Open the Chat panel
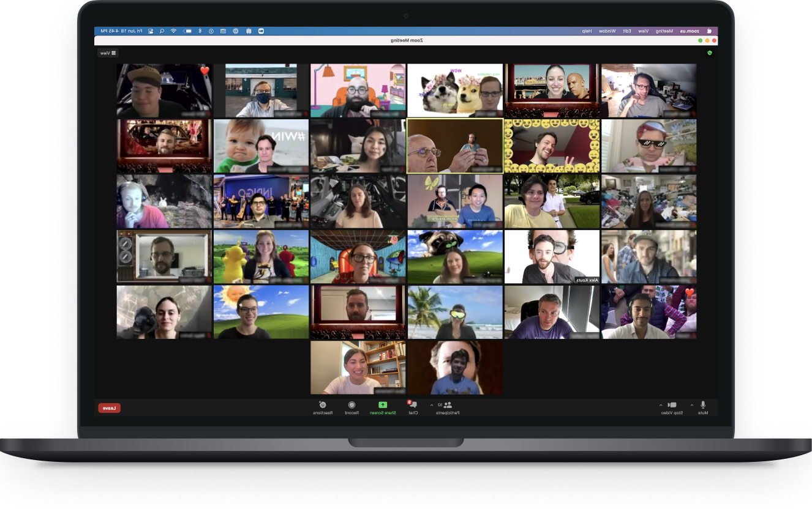812x509 pixels. (413, 407)
